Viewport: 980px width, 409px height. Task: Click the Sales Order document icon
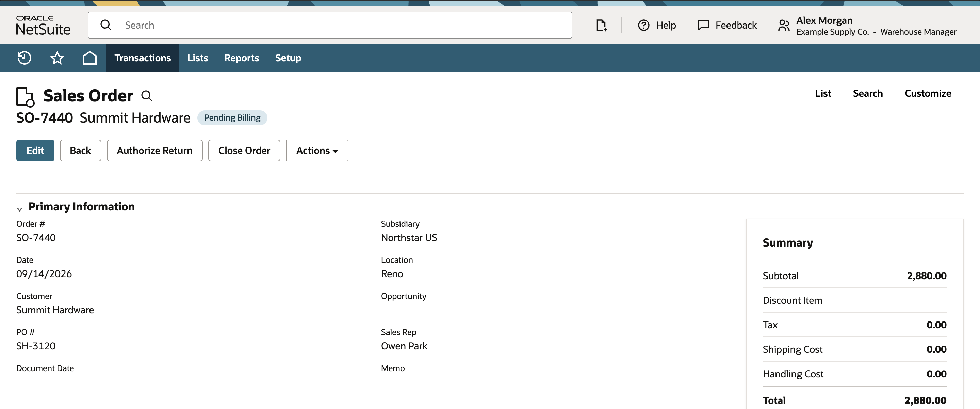click(25, 97)
